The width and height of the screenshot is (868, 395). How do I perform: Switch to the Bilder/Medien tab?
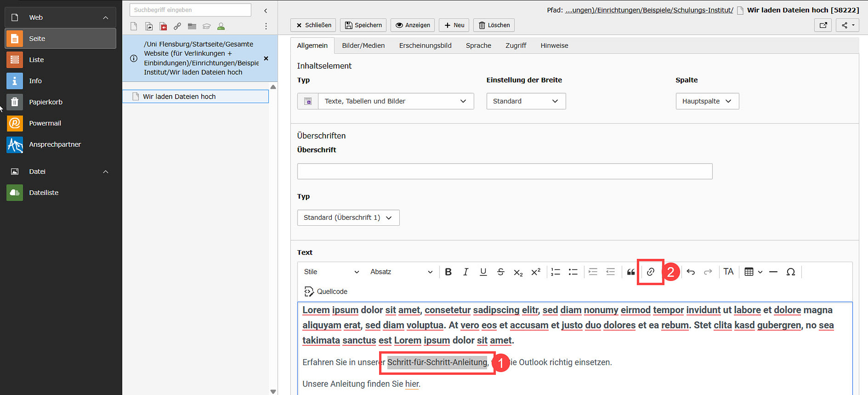[363, 46]
